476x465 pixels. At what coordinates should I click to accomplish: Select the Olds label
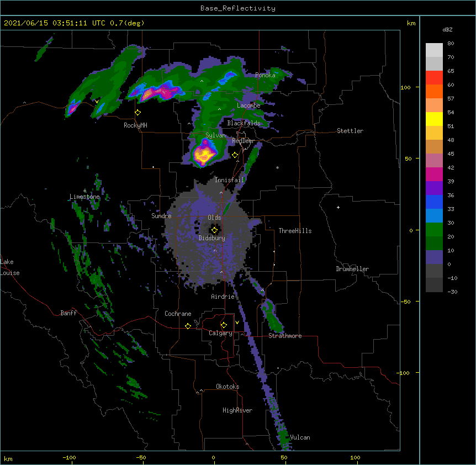click(x=214, y=218)
